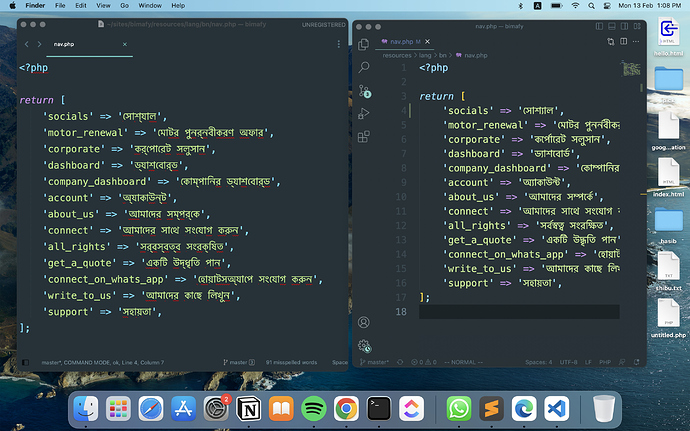Open the Edit menu

[81, 6]
